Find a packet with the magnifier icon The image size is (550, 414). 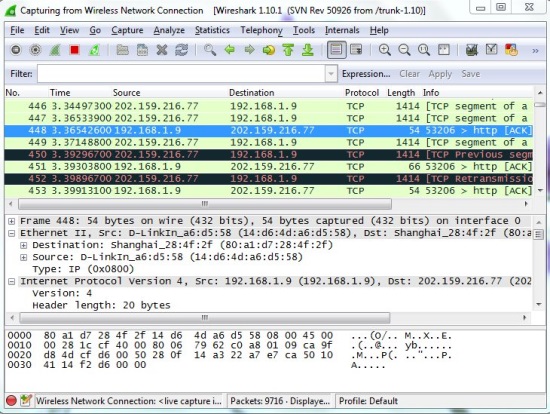pyautogui.click(x=210, y=50)
